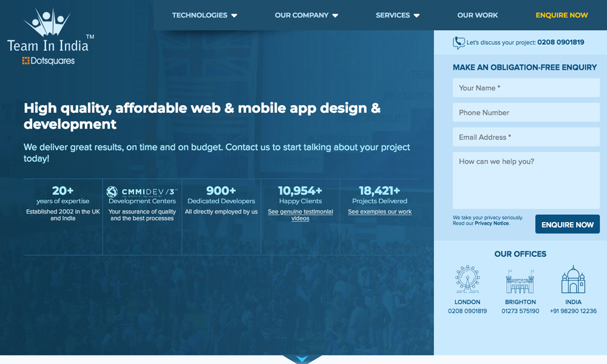Expand the Services dropdown menu

click(398, 15)
